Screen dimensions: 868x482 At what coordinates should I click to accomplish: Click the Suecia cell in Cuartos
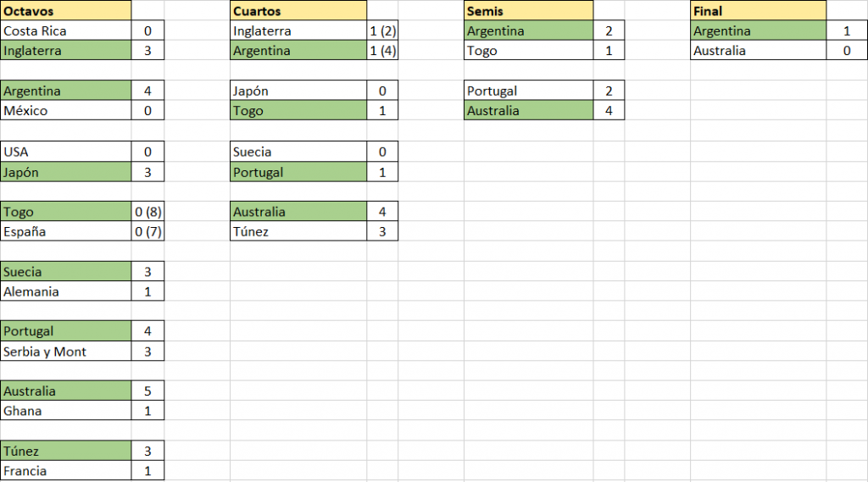tap(298, 152)
